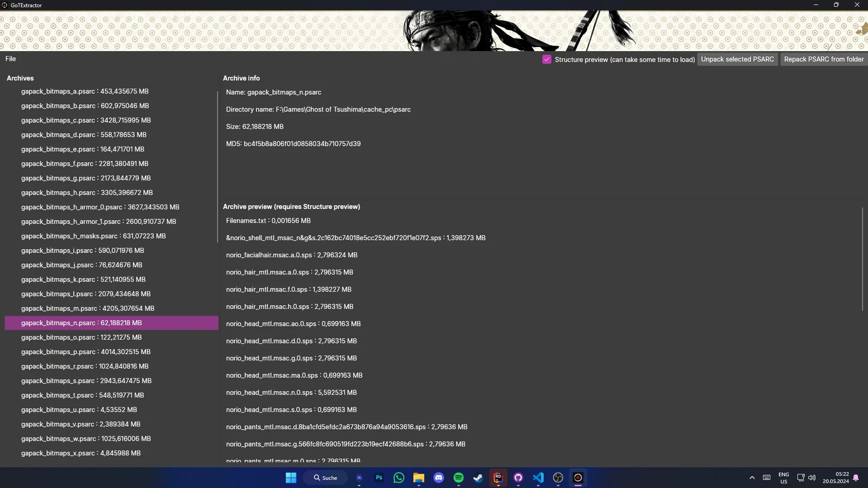Select gapack_bitmaps_p.psarc archive
The height and width of the screenshot is (488, 868).
click(x=111, y=352)
